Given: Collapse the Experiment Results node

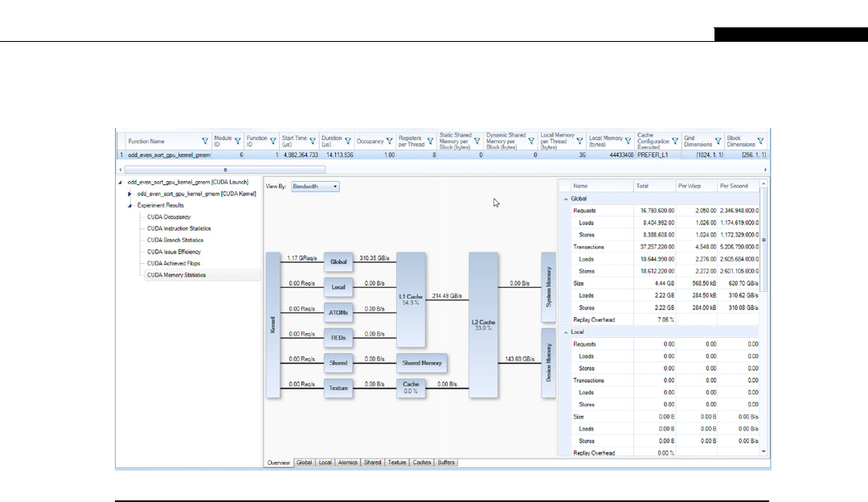Looking at the screenshot, I should (x=129, y=206).
